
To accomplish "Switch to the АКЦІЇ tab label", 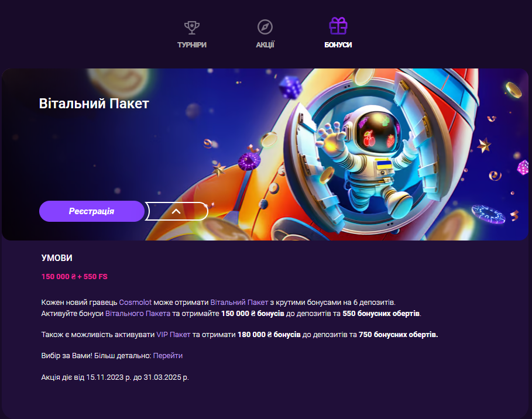I will [265, 45].
